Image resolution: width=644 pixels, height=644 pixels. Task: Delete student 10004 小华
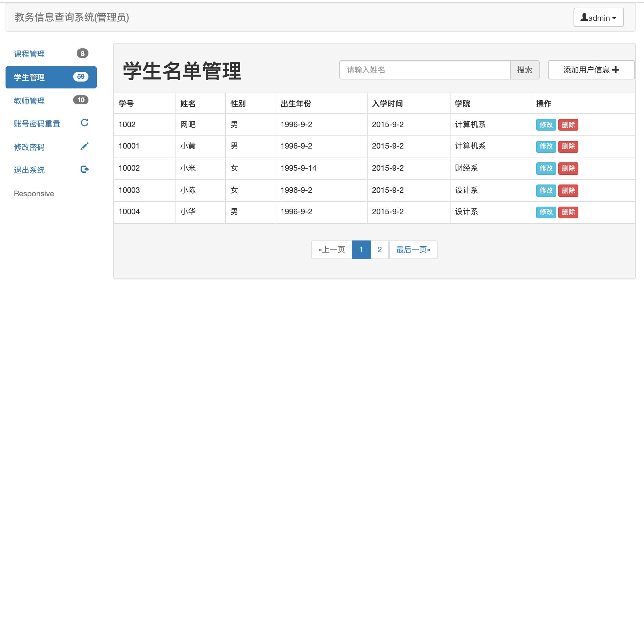568,212
